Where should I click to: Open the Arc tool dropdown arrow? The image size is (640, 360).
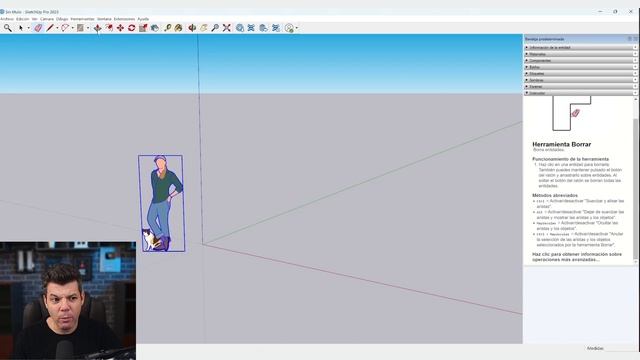point(73,28)
